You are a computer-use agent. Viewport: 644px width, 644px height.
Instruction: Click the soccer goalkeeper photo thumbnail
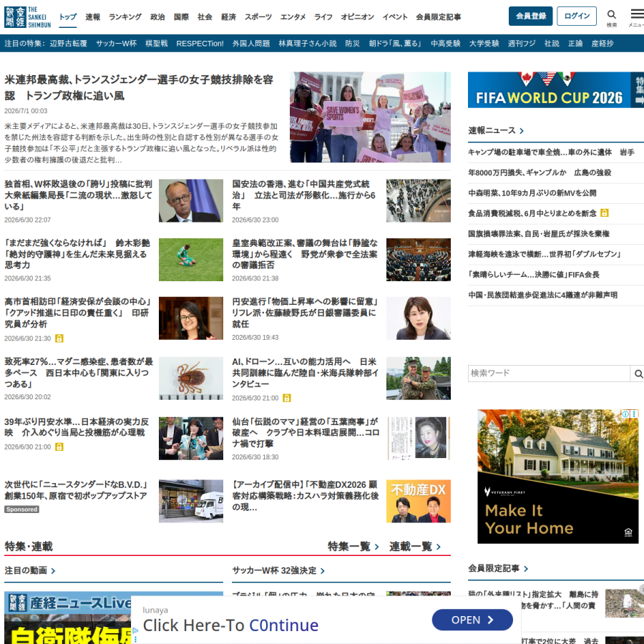tap(191, 260)
